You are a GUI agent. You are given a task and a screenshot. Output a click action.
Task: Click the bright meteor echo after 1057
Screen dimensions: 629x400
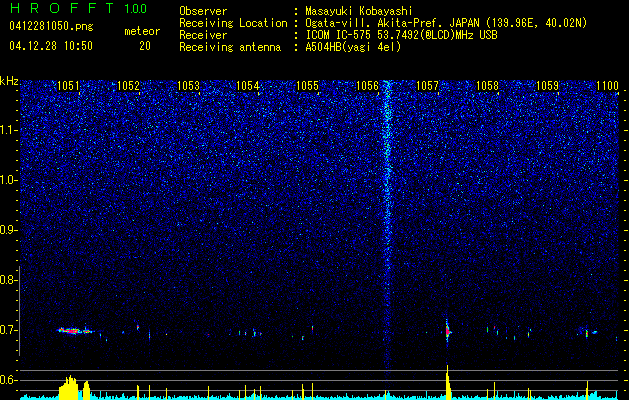pos(448,331)
